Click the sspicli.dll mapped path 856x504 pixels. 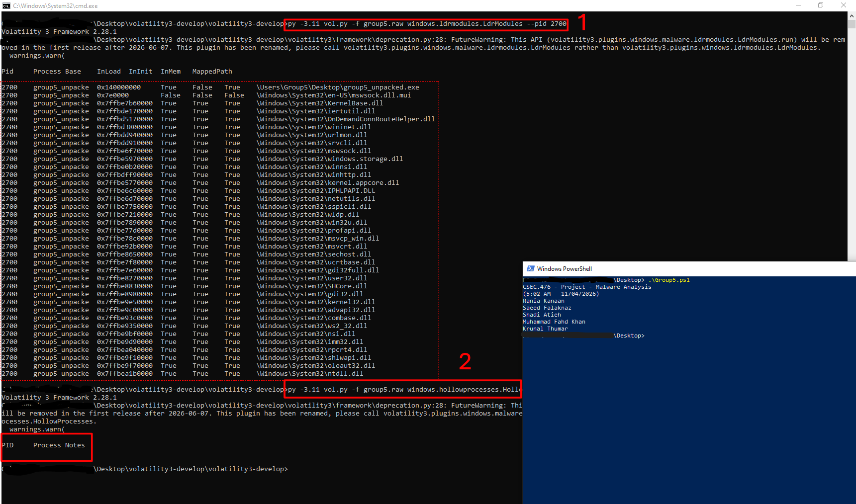(314, 207)
